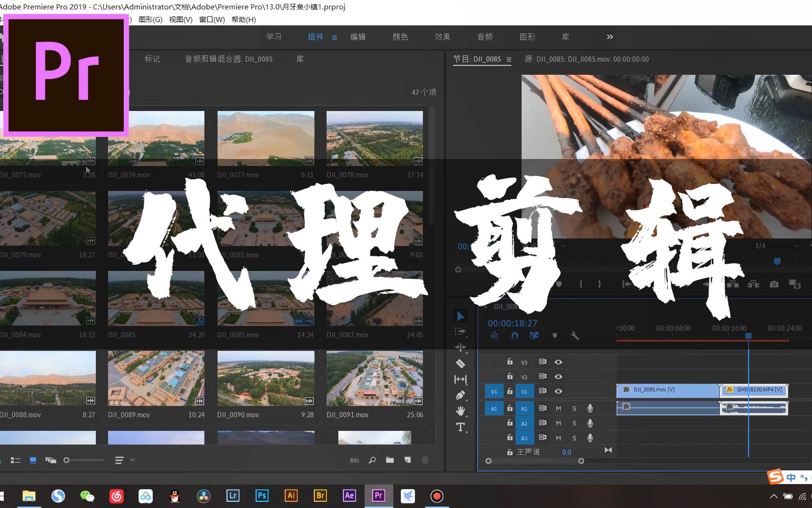Open the Find magnifier in project panel
This screenshot has width=812, height=508.
coord(372,460)
